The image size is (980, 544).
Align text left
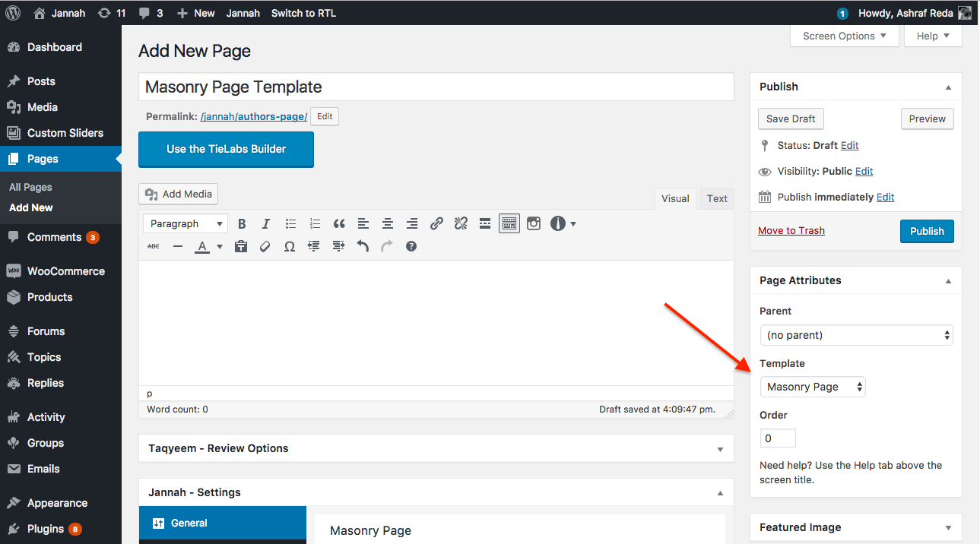coord(363,223)
